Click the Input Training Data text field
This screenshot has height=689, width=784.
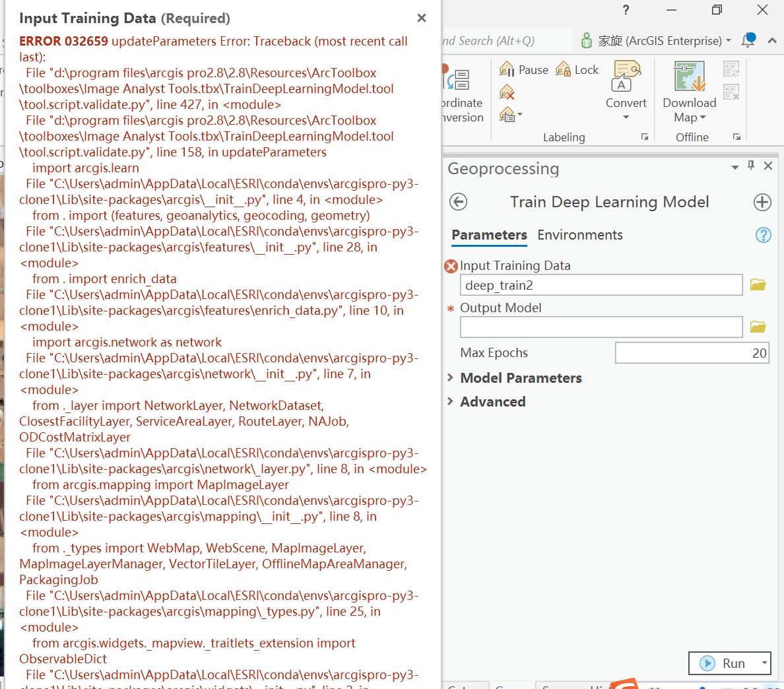click(x=601, y=285)
